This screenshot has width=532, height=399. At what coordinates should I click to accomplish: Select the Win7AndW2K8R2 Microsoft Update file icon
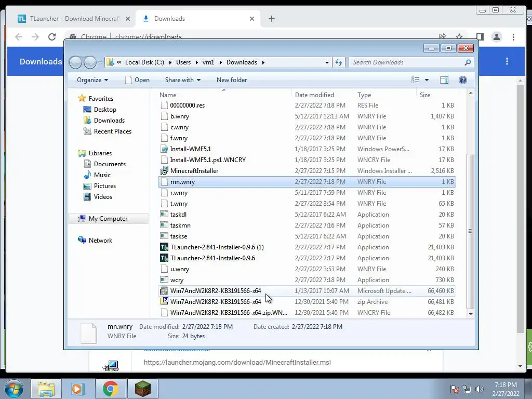(x=164, y=291)
